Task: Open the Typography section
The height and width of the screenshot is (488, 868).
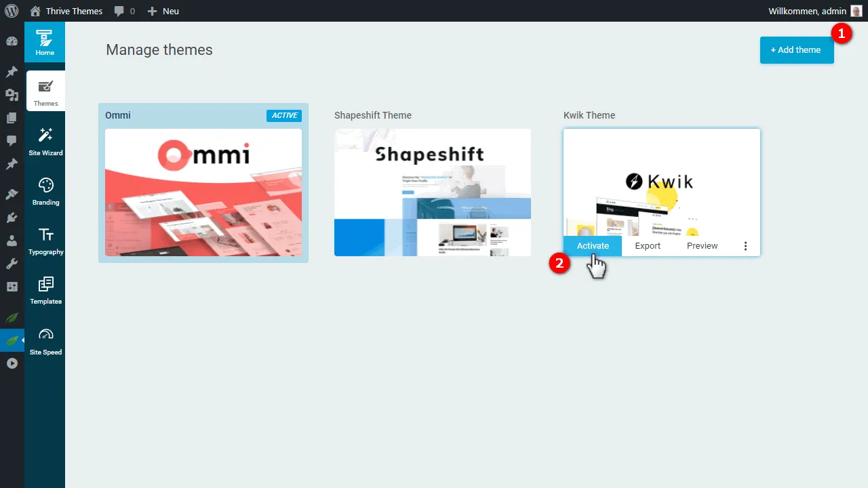Action: click(x=45, y=240)
